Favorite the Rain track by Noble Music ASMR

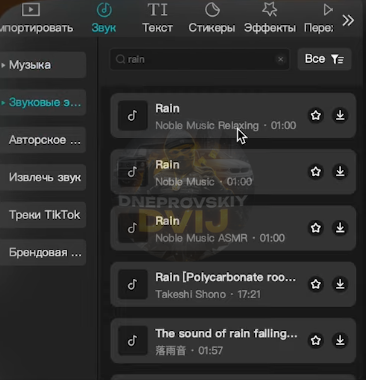point(316,228)
